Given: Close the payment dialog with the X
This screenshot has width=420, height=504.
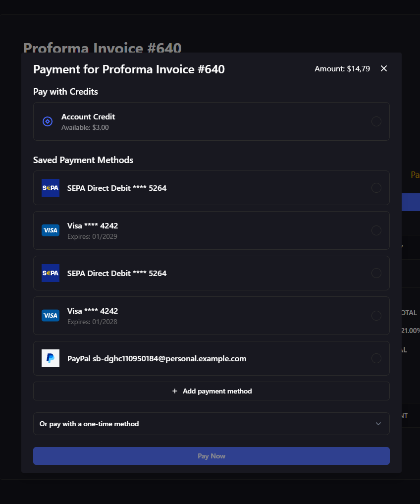Looking at the screenshot, I should (384, 68).
